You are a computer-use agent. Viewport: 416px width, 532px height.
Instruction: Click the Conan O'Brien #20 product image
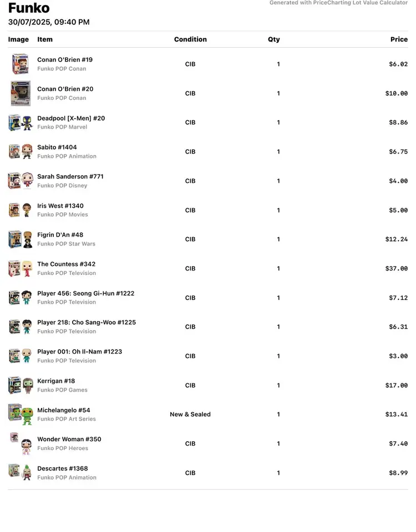pyautogui.click(x=20, y=93)
